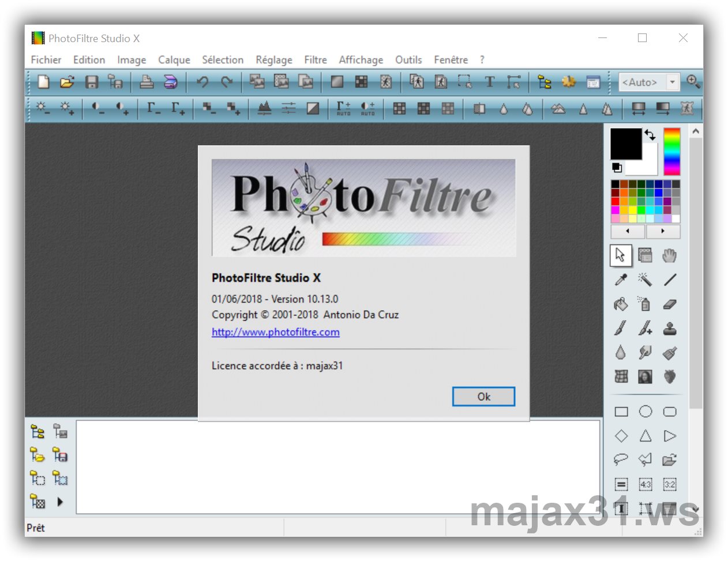Viewport: 728px width, 561px height.
Task: Click the Scanner (Twain) icon
Action: pyautogui.click(x=171, y=82)
